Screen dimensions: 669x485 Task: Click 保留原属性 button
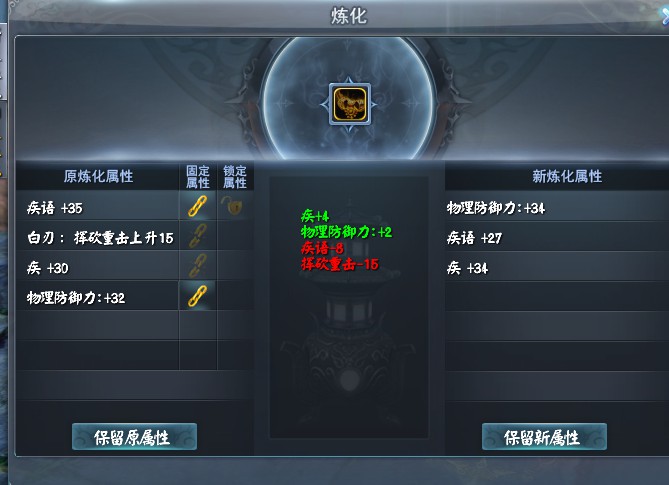coord(134,436)
